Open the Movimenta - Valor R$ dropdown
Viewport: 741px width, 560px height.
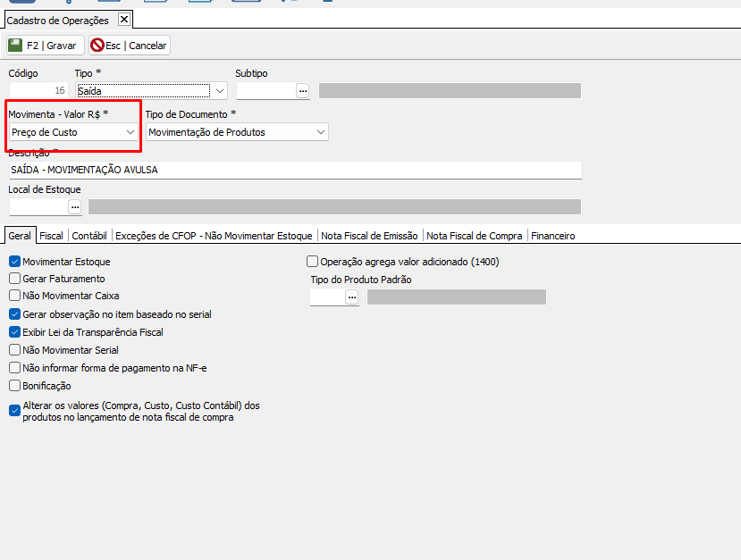[x=131, y=132]
